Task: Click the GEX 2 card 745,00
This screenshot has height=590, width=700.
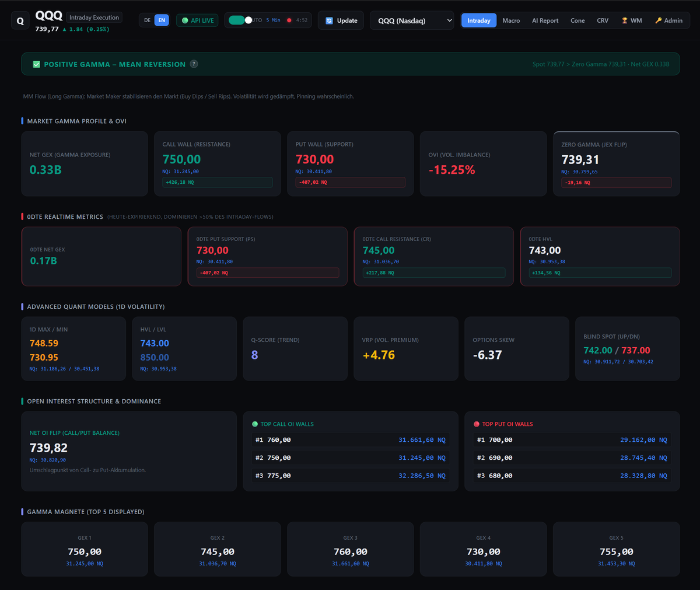Action: pos(218,549)
